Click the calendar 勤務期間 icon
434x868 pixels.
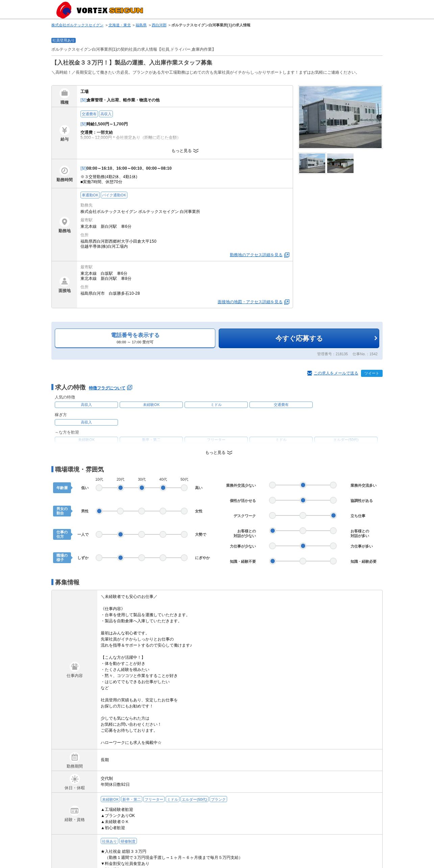point(74,757)
